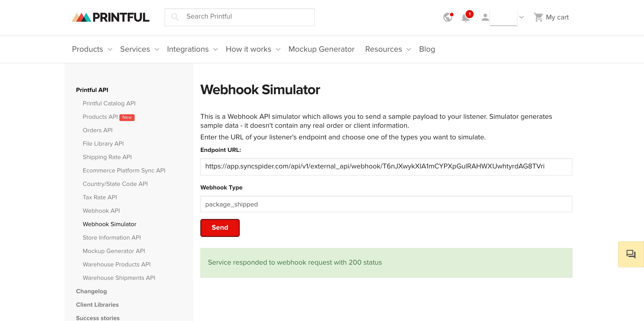This screenshot has height=321, width=644.
Task: Open Country/State Code API link
Action: [115, 184]
